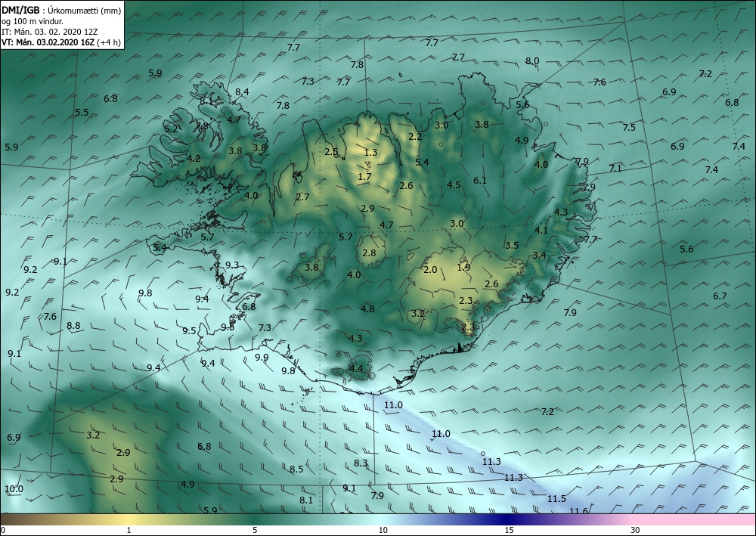756x536 pixels.
Task: Click the map value 4.5
Action: point(454,184)
